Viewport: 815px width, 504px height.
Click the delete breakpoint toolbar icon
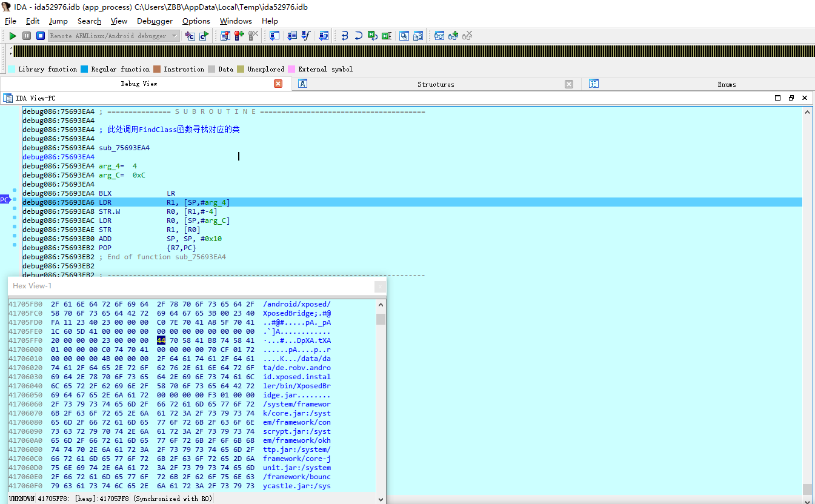[x=253, y=36]
